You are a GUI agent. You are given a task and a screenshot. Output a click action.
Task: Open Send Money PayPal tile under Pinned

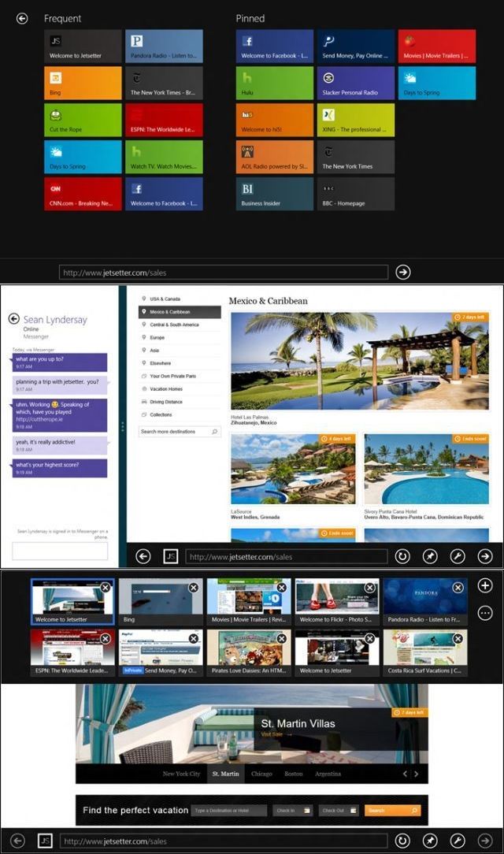pyautogui.click(x=355, y=46)
